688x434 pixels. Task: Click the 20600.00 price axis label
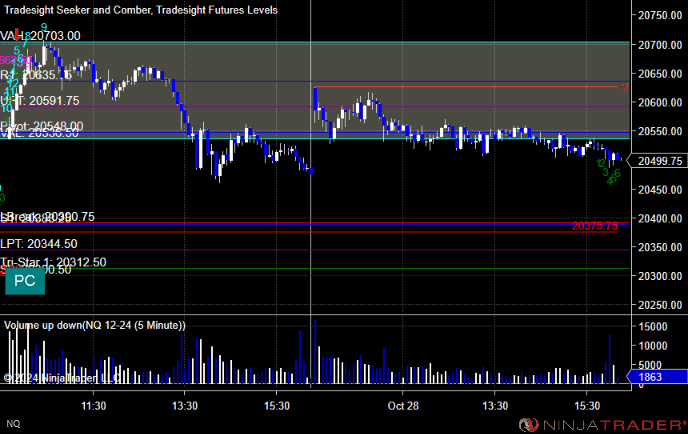pos(660,102)
